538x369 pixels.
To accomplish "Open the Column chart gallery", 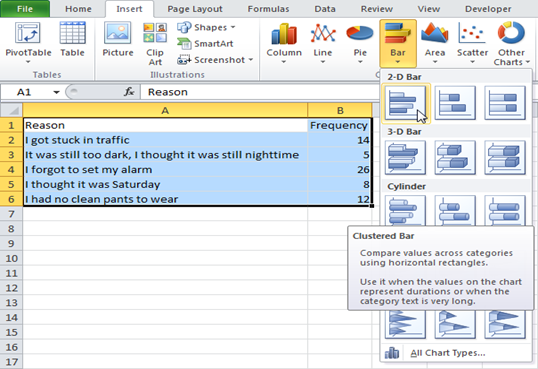I will (284, 43).
